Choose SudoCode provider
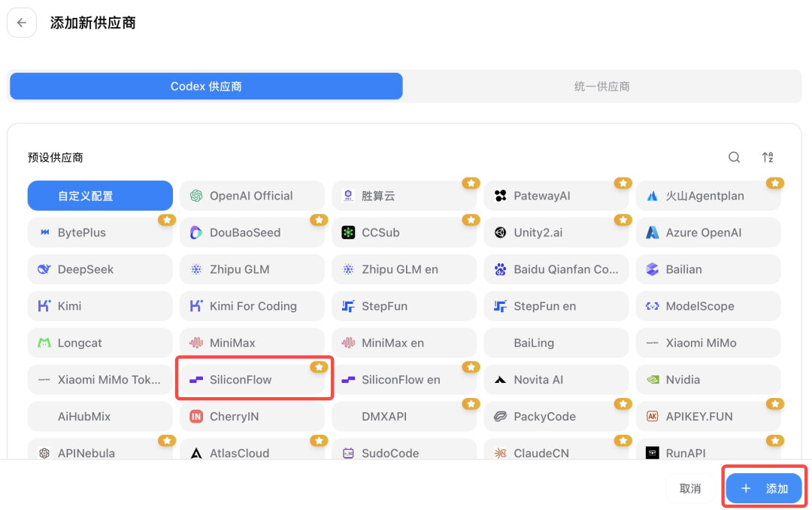The image size is (812, 510). (x=404, y=449)
